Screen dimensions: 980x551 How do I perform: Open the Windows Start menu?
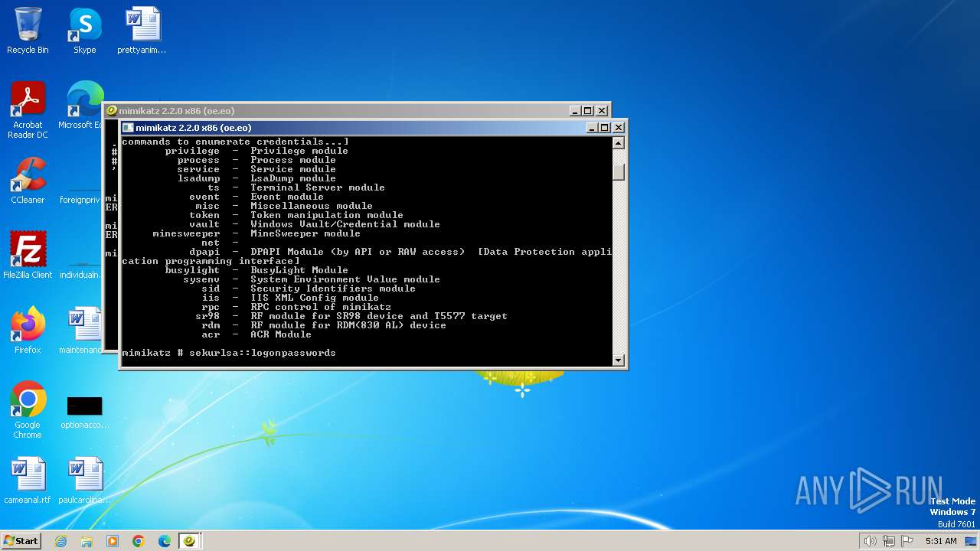pyautogui.click(x=21, y=541)
